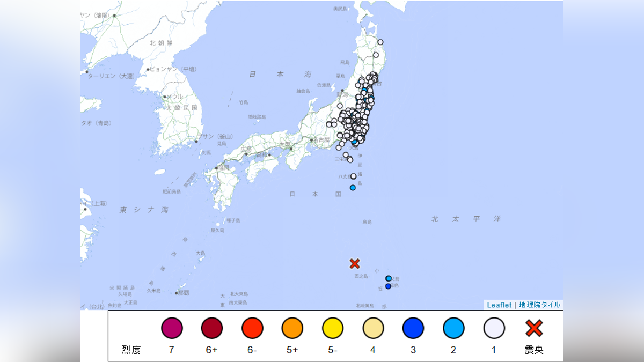This screenshot has height=362, width=644.
Task: Click the 久米島 island label
Action: coord(153,290)
